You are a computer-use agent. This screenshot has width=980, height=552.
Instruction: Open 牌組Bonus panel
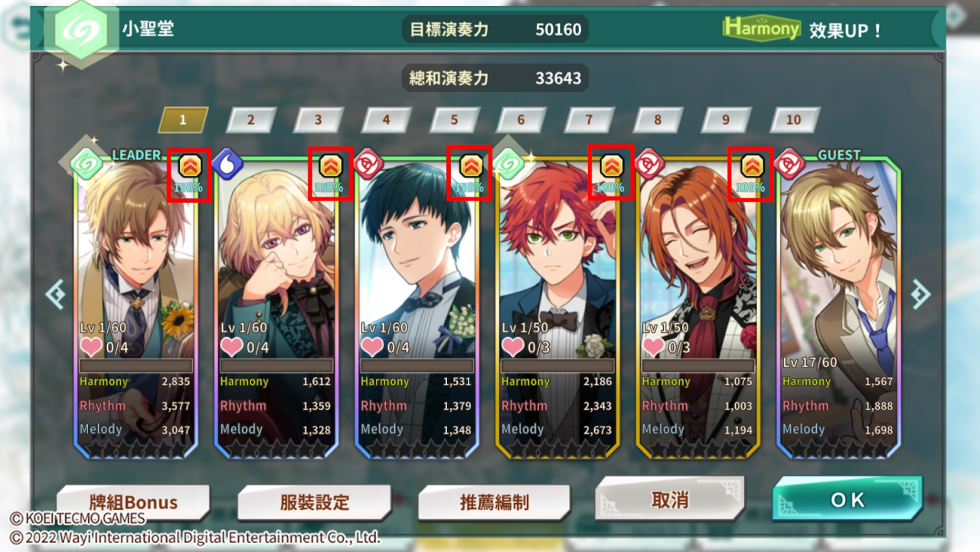pyautogui.click(x=133, y=502)
